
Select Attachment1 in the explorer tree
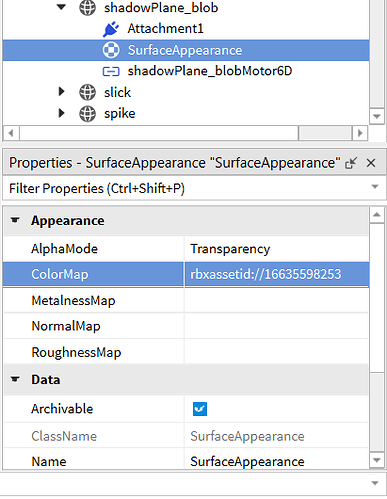pyautogui.click(x=165, y=29)
